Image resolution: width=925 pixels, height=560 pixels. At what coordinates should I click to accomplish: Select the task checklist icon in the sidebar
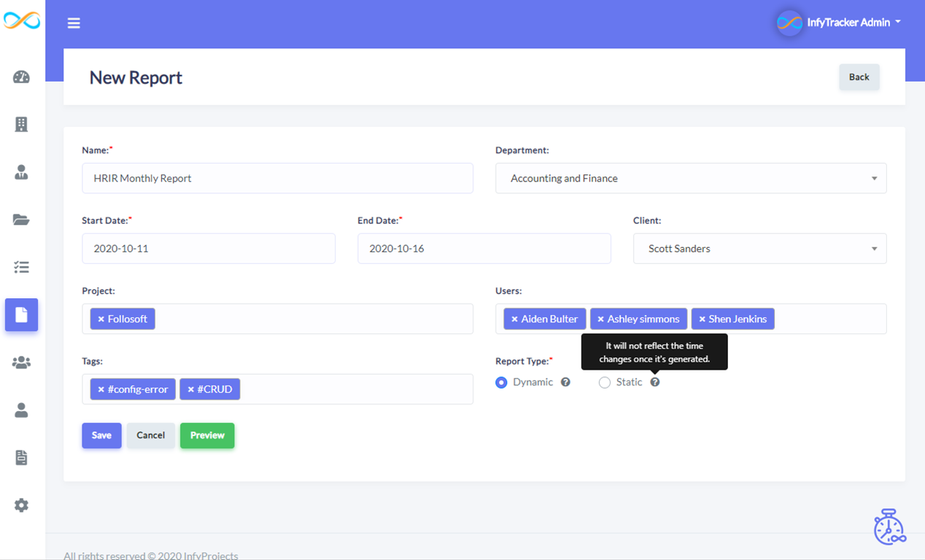pyautogui.click(x=22, y=267)
